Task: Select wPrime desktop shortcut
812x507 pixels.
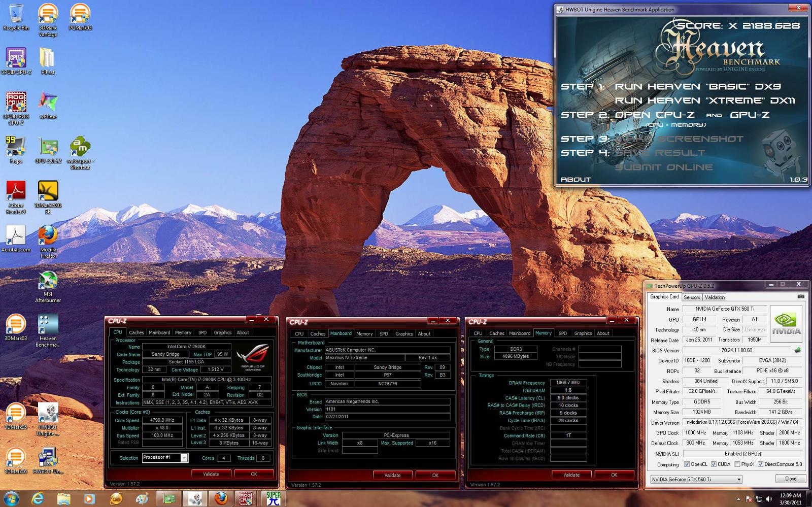Action: [x=48, y=106]
